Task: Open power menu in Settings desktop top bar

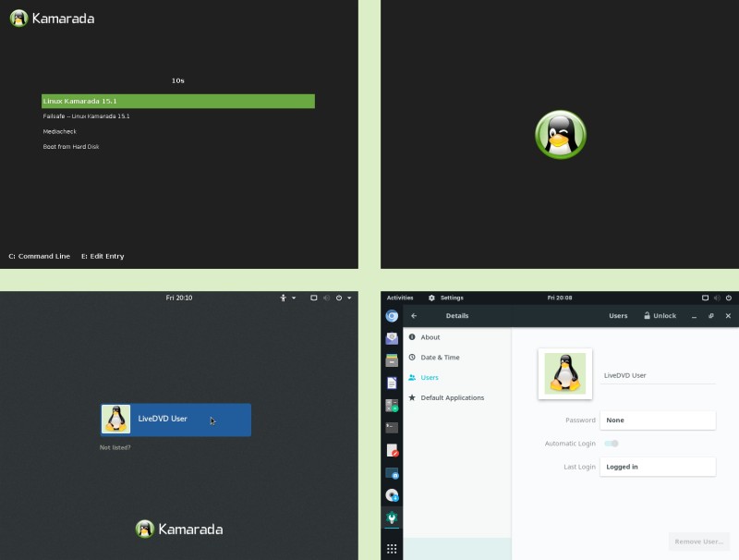Action: point(729,298)
